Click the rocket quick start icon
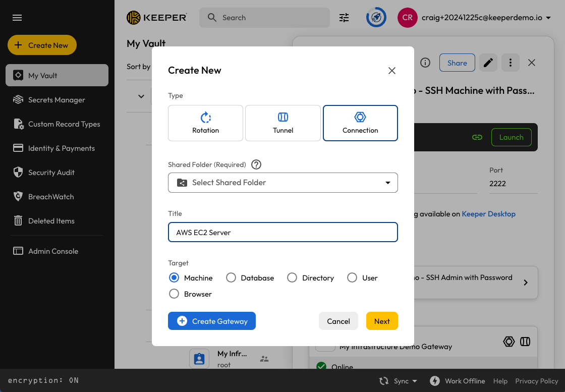The image size is (565, 392). 376,18
